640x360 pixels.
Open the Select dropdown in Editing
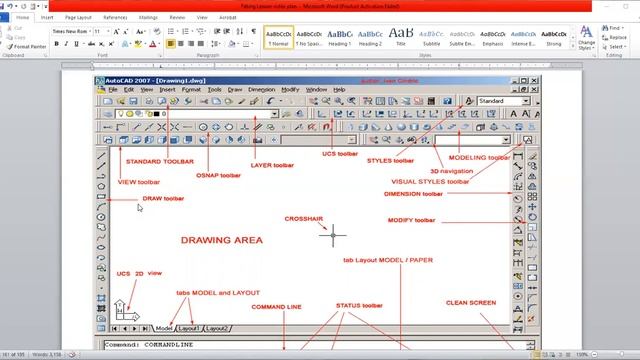[x=614, y=47]
